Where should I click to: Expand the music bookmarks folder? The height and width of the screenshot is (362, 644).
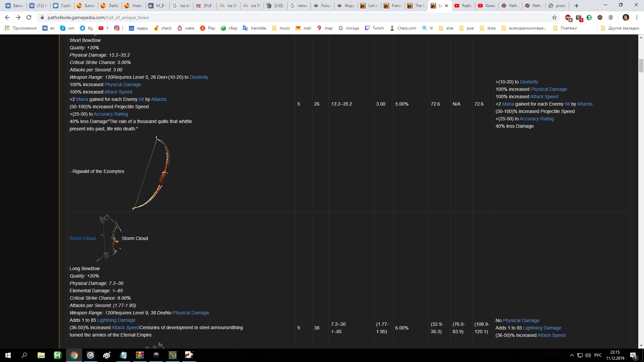[x=281, y=28]
